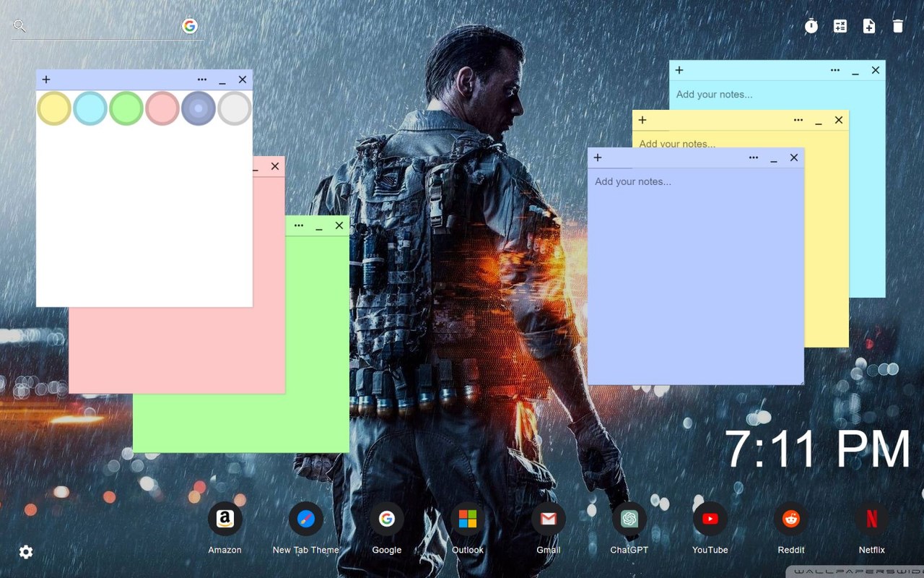Select the cyan color swatch

click(90, 108)
